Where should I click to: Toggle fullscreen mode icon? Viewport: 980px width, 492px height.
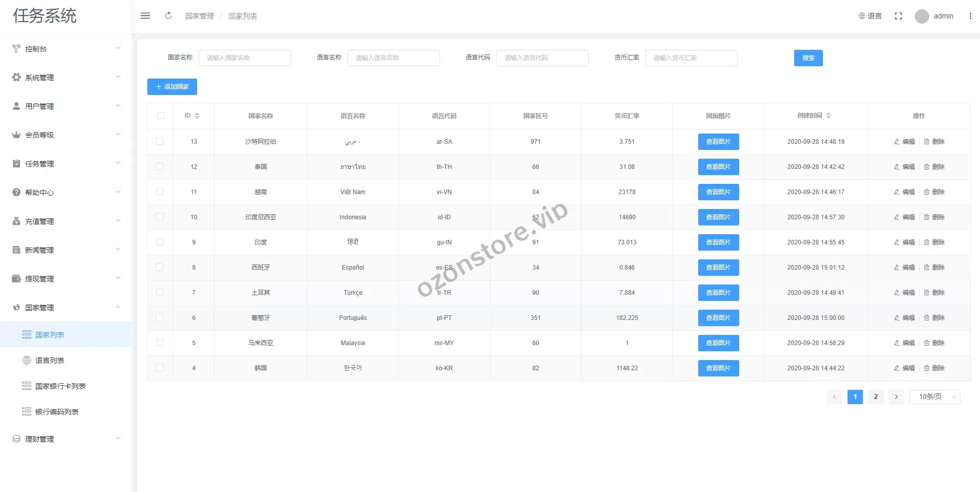(x=898, y=16)
